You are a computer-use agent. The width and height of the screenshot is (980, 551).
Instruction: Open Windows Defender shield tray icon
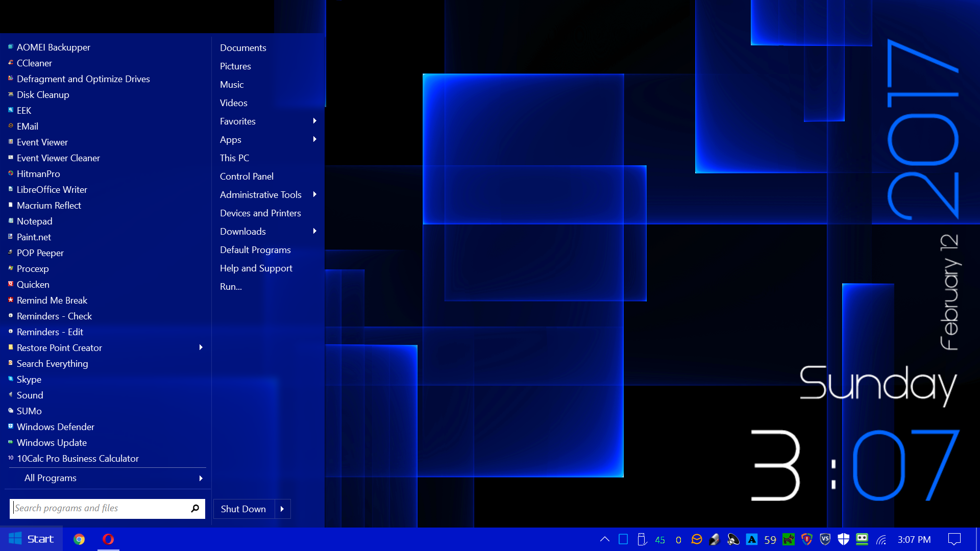(844, 539)
